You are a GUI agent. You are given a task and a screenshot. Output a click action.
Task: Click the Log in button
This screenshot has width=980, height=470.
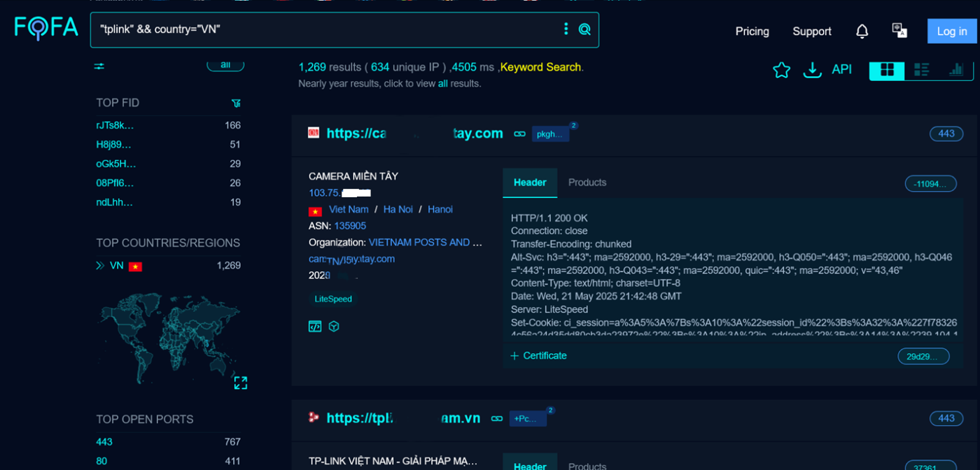coord(952,31)
